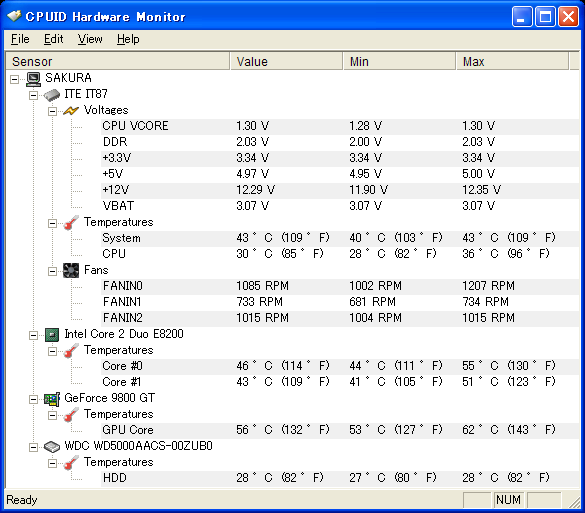Open the View menu
Image resolution: width=585 pixels, height=513 pixels.
[90, 39]
